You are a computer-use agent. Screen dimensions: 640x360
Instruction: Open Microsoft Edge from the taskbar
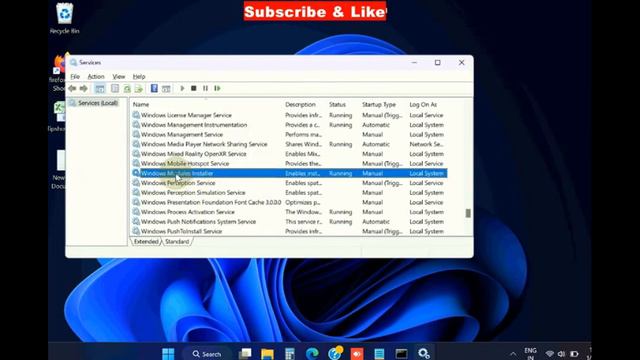312,353
